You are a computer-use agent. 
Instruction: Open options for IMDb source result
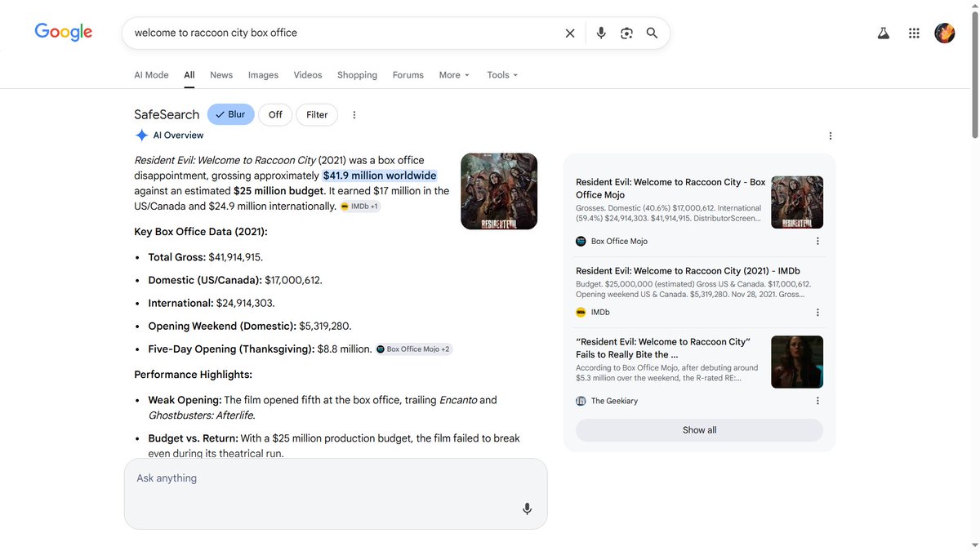point(817,313)
